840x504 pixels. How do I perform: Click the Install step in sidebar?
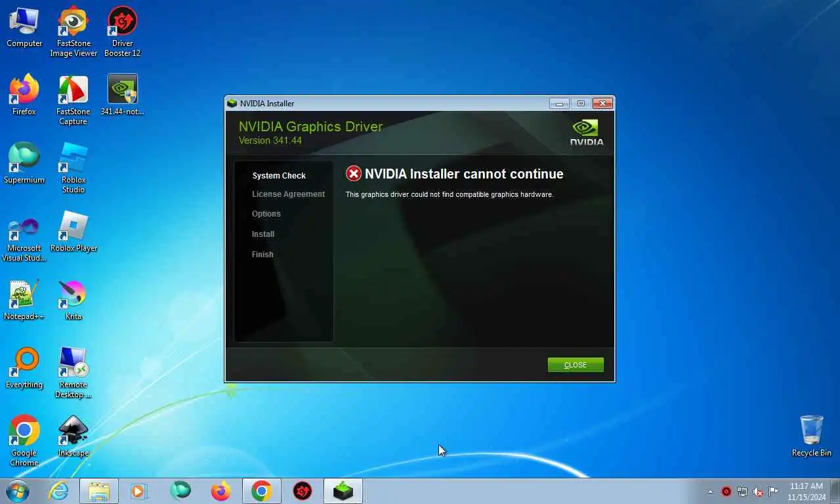(x=263, y=234)
